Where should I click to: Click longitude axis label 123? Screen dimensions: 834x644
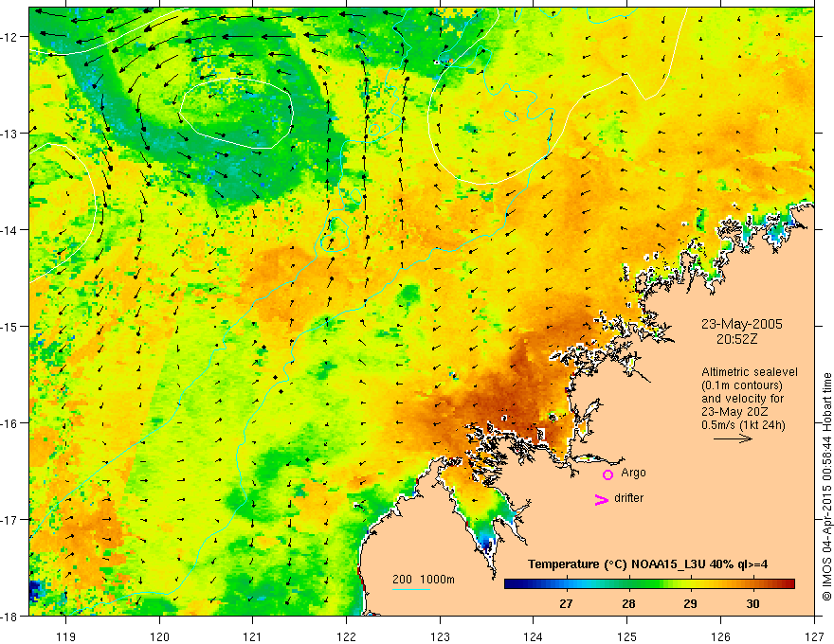pos(440,636)
